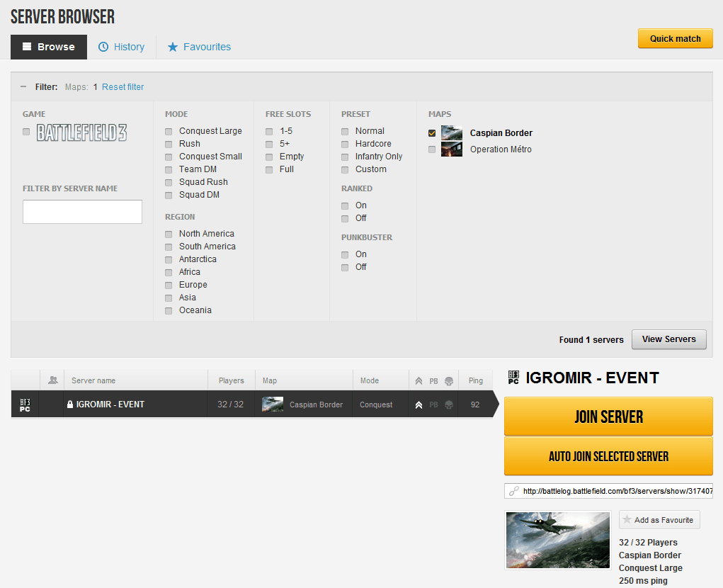Check the Asia region box
This screenshot has height=588, width=723.
[x=169, y=298]
